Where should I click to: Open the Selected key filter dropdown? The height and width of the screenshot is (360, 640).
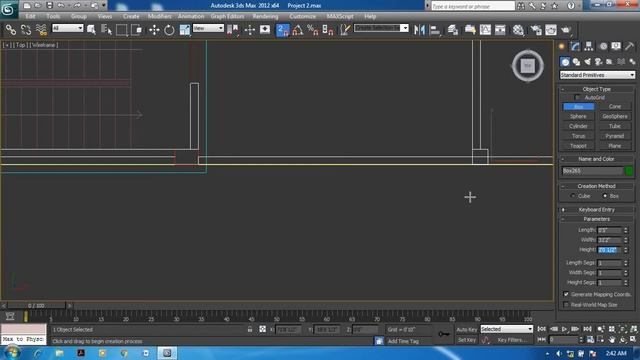tap(507, 329)
